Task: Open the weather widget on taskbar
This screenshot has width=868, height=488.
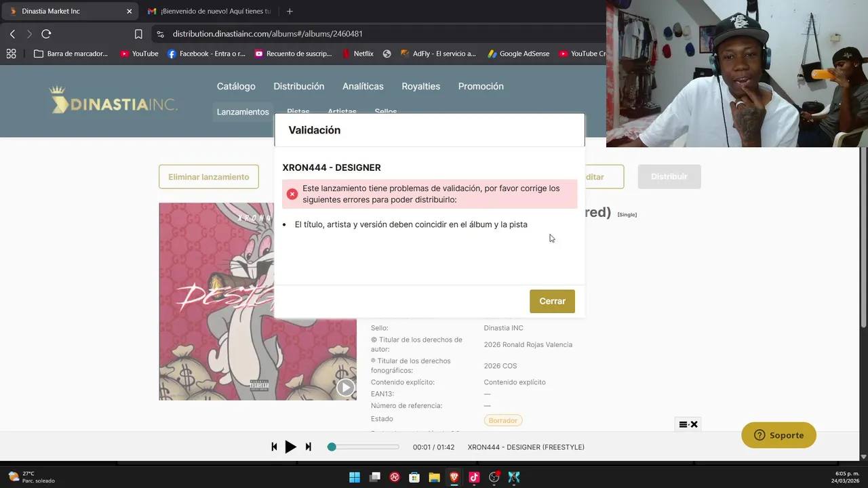Action: pos(31,477)
